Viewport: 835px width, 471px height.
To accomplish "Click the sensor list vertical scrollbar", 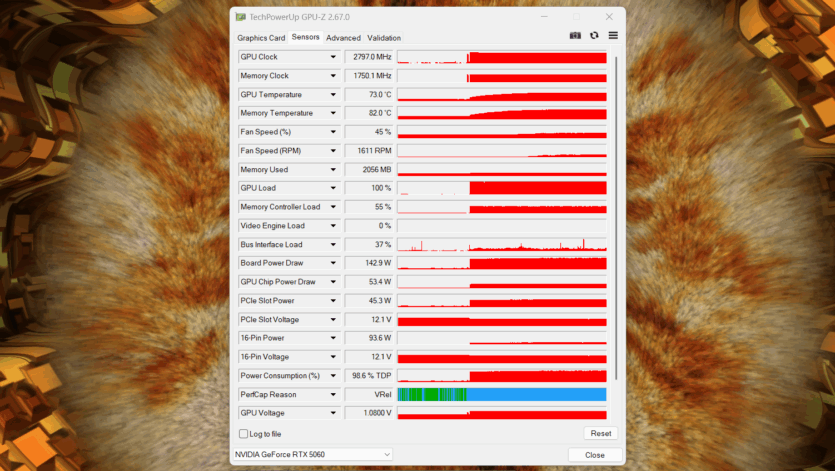I will click(x=616, y=220).
